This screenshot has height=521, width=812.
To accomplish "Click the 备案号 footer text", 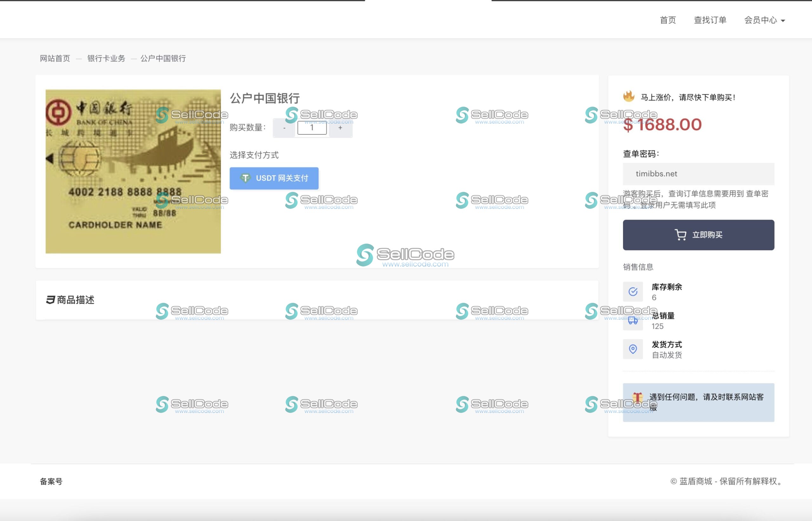I will [x=51, y=481].
